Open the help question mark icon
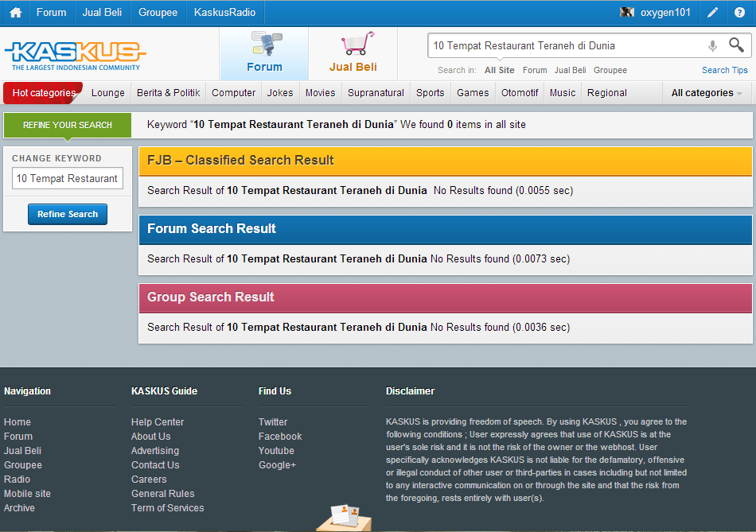This screenshot has height=532, width=756. pyautogui.click(x=739, y=13)
